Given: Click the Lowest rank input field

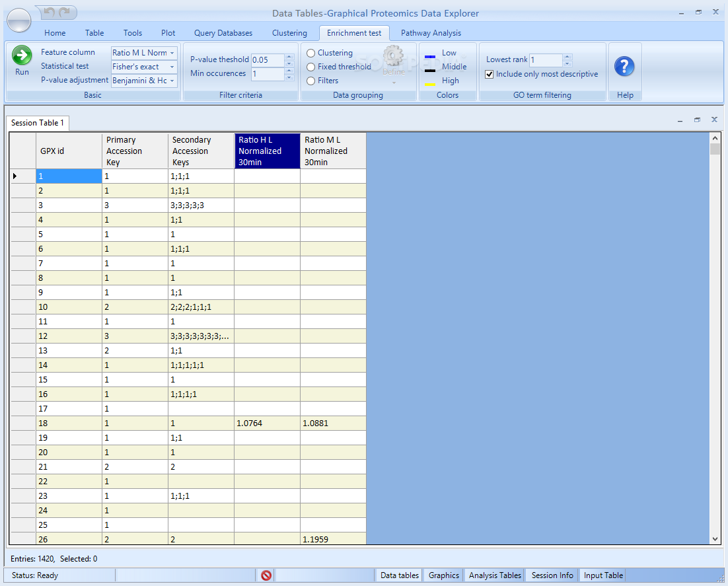Looking at the screenshot, I should [x=546, y=60].
